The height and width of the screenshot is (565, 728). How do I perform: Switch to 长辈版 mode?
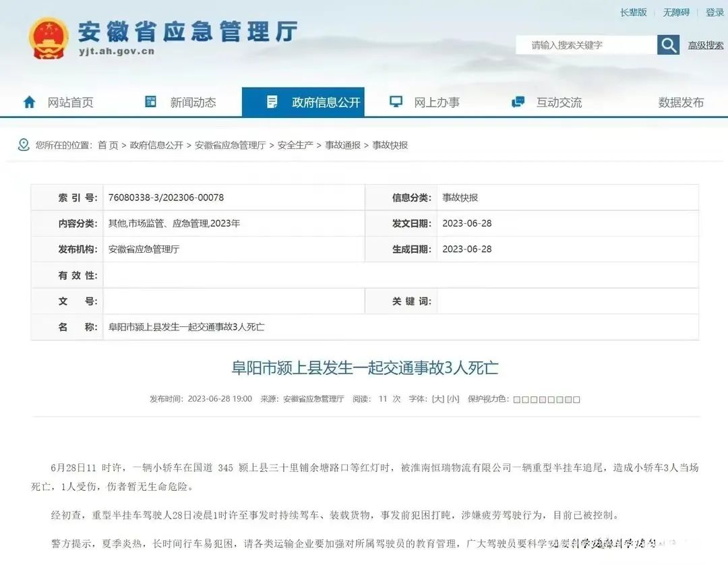coord(633,13)
